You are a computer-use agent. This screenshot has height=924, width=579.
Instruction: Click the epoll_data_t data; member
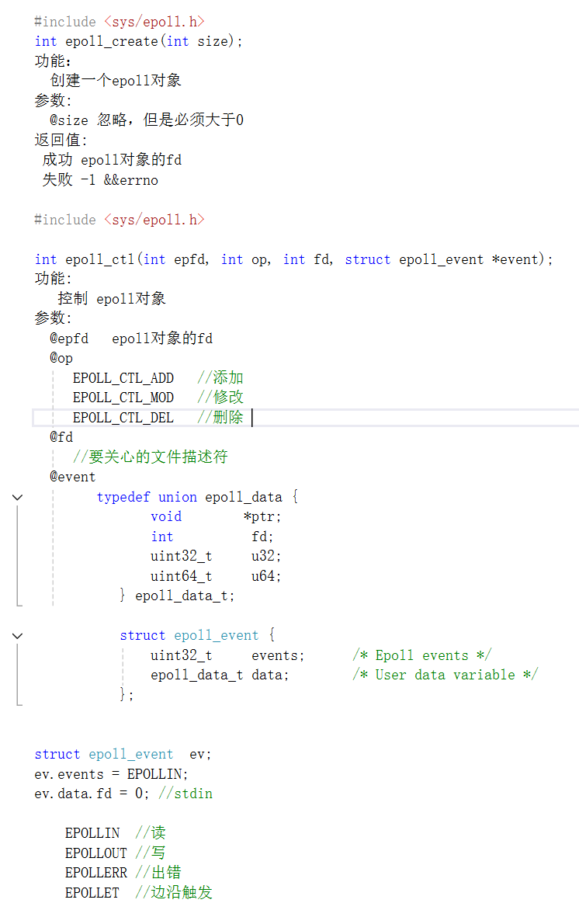(220, 676)
